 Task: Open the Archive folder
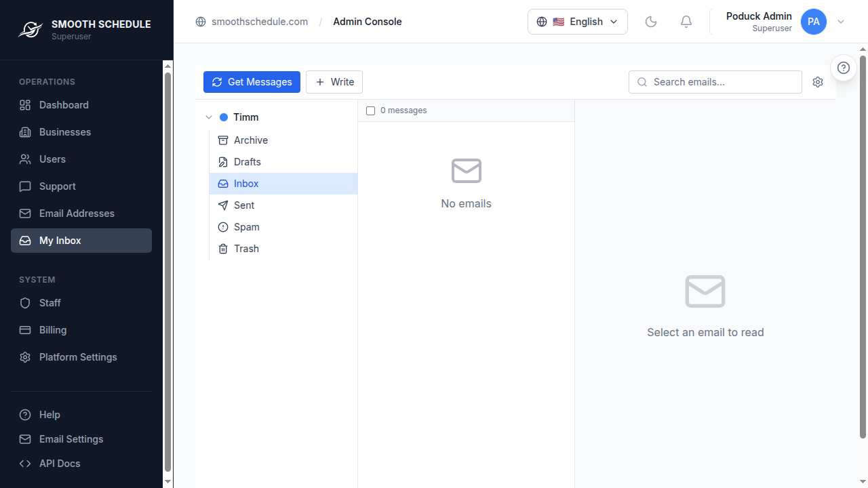[250, 140]
